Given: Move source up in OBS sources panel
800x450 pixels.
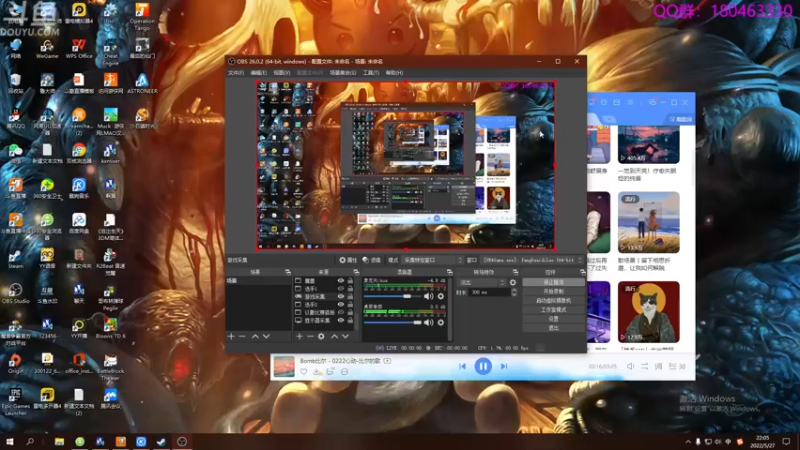Looking at the screenshot, I should click(x=334, y=337).
